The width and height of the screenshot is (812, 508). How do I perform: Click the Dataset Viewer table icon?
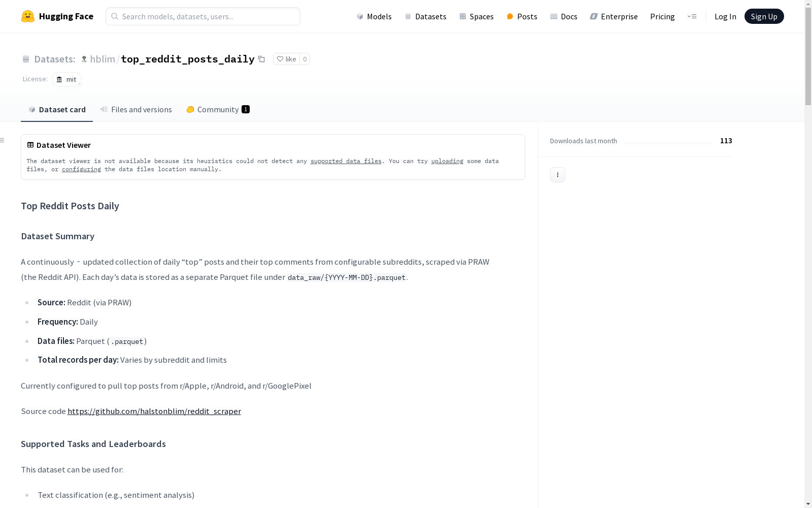tap(30, 145)
